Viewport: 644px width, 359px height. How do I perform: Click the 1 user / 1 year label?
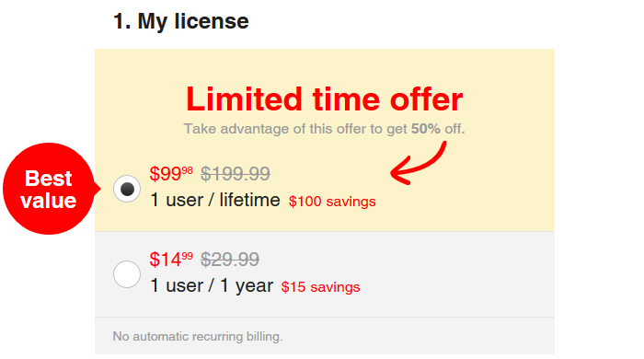[212, 286]
